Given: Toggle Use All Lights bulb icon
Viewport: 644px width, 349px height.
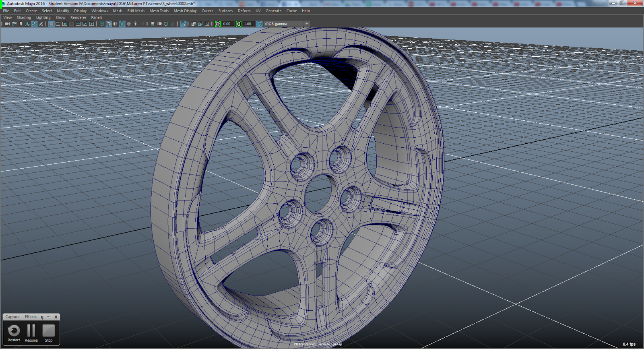Looking at the screenshot, I should pos(136,24).
